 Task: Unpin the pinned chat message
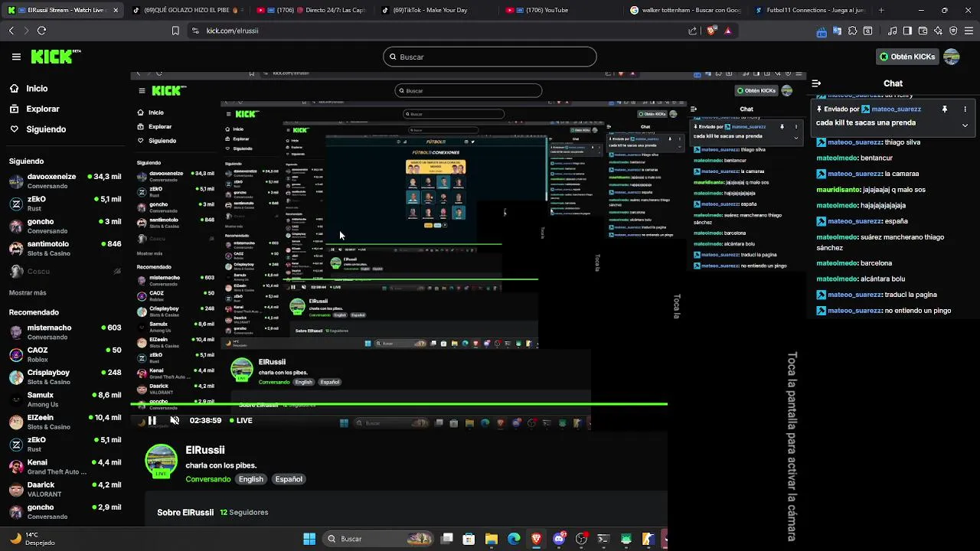point(944,109)
